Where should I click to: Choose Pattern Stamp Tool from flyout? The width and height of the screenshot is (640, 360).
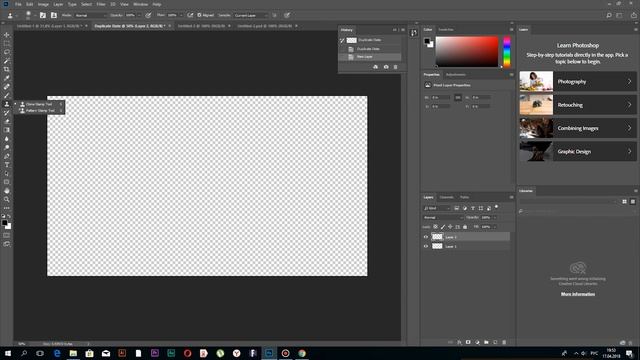click(x=40, y=111)
